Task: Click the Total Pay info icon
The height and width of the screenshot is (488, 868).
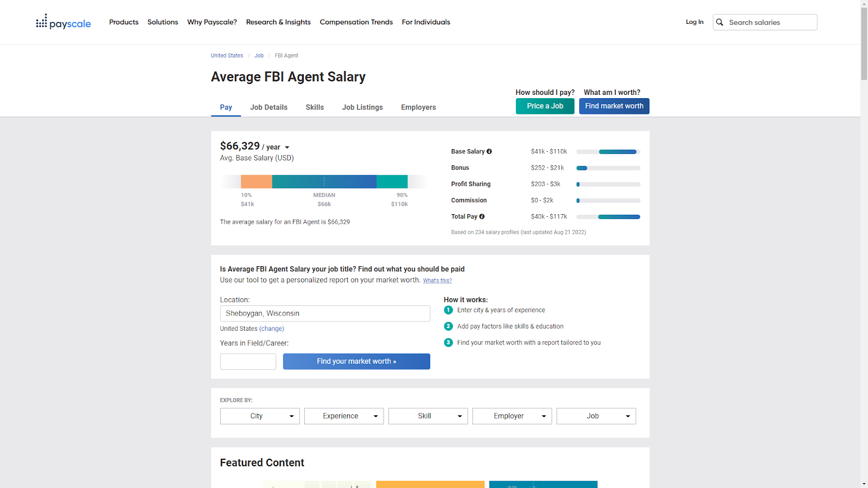Action: (x=482, y=216)
